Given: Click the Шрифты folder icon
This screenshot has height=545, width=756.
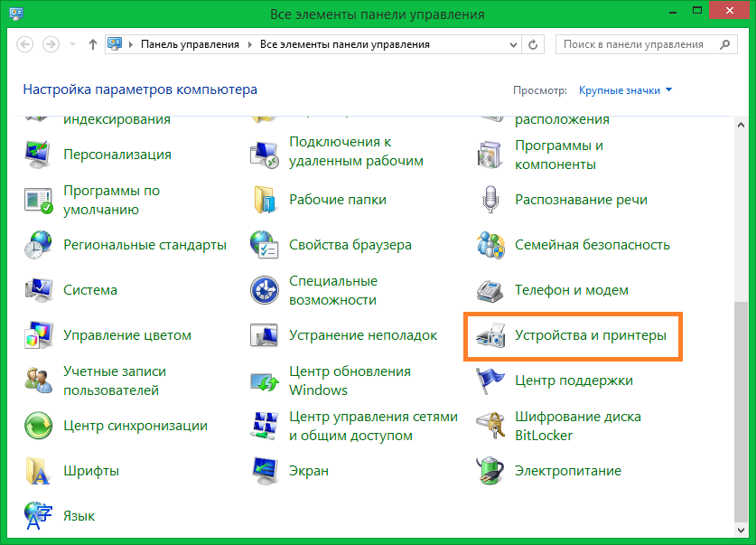Looking at the screenshot, I should click(x=37, y=471).
